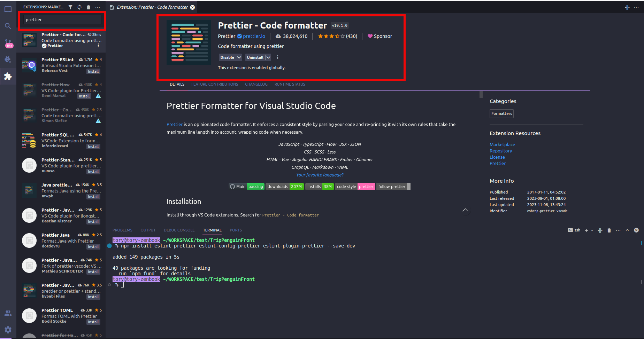Follow 'Your favorite language?' link
The image size is (644, 339).
tap(320, 175)
